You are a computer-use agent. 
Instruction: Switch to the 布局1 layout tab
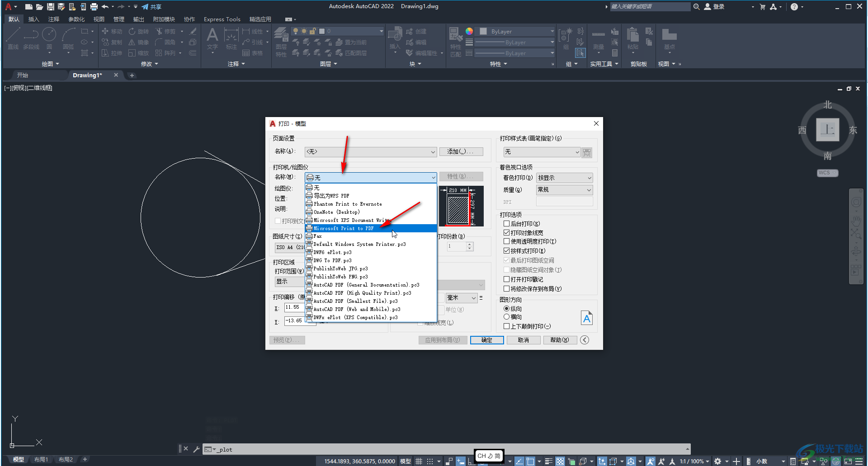click(x=41, y=460)
